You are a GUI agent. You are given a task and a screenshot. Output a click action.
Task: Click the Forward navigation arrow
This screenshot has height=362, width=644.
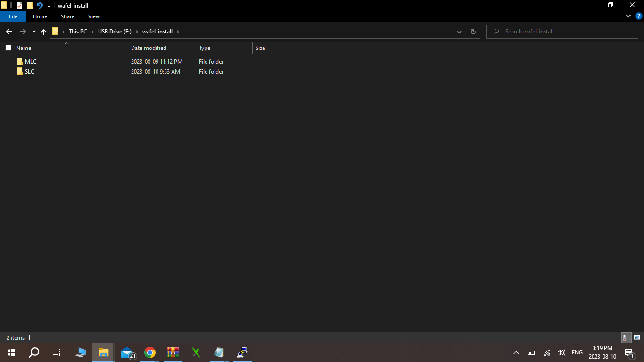(x=23, y=32)
